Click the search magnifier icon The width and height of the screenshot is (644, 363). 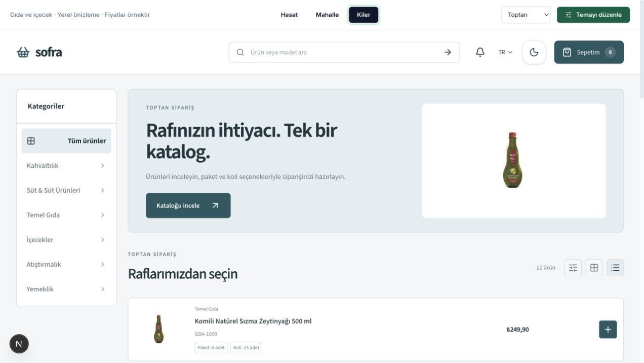pyautogui.click(x=240, y=52)
